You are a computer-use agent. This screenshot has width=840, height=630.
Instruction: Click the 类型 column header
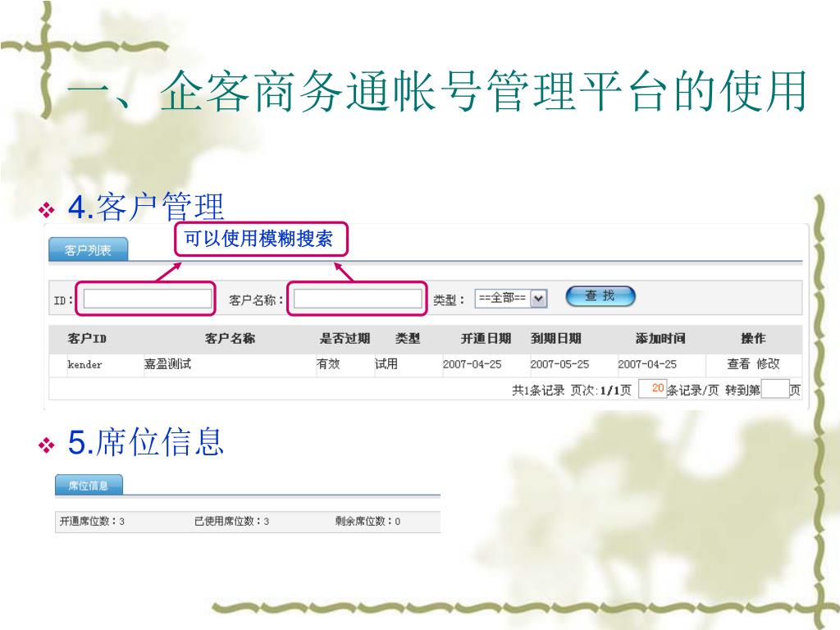click(x=408, y=339)
